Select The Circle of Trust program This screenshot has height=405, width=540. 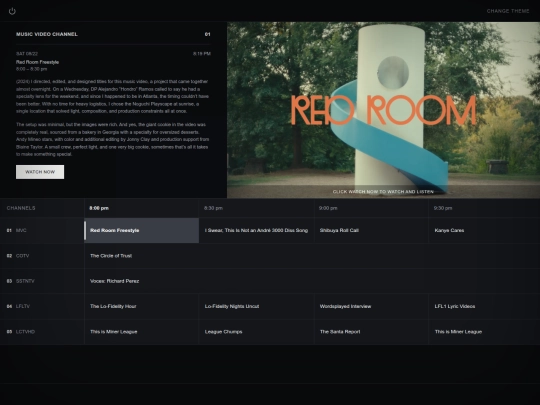[312, 256]
